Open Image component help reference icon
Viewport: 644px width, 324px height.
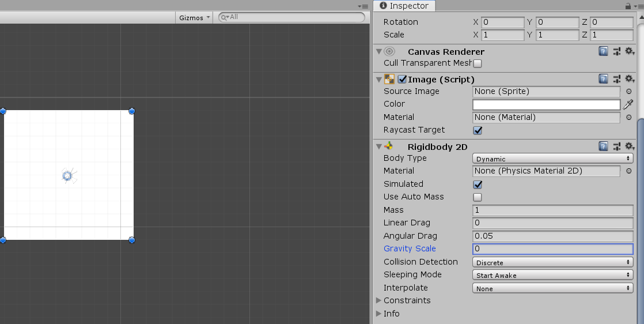(603, 79)
